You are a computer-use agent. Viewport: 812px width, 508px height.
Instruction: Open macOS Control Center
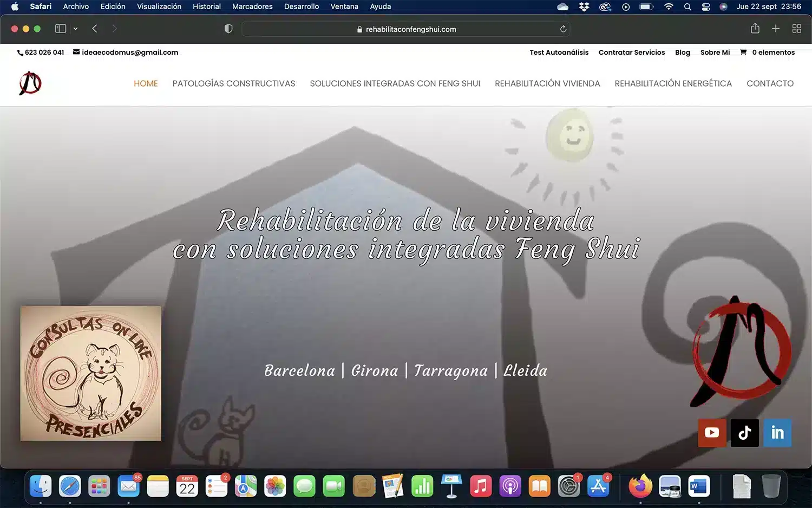706,6
